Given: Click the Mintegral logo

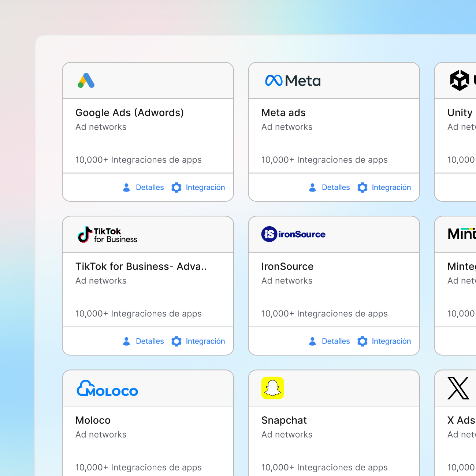Looking at the screenshot, I should [x=462, y=234].
